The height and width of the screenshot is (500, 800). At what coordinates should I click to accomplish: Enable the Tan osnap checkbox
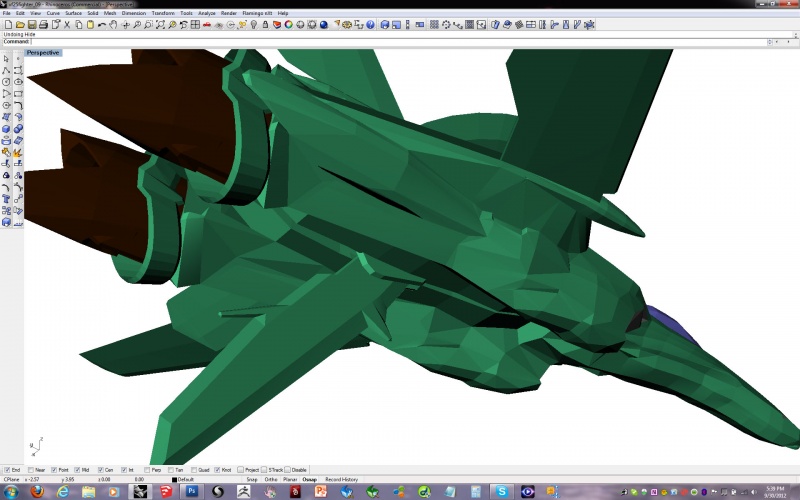170,470
